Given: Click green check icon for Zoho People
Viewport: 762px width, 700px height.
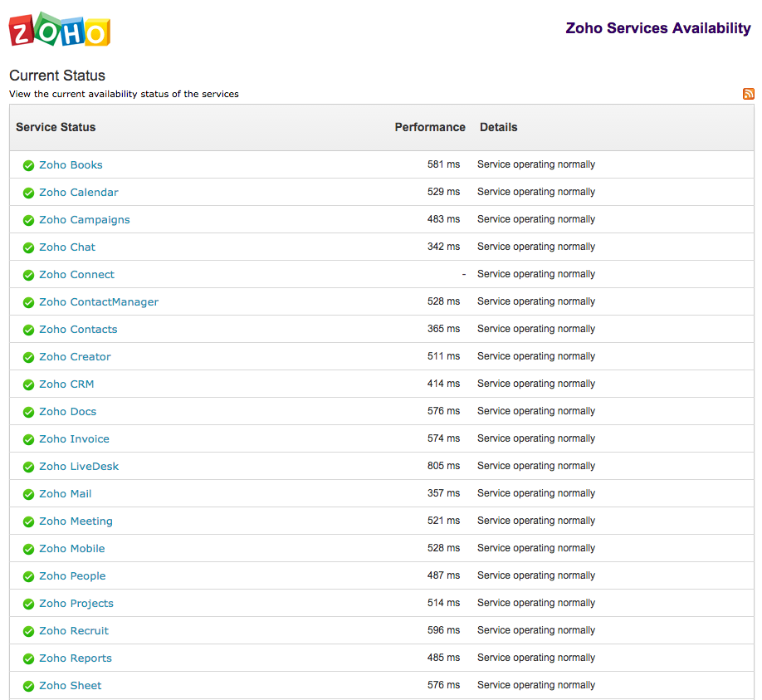Looking at the screenshot, I should coord(29,576).
